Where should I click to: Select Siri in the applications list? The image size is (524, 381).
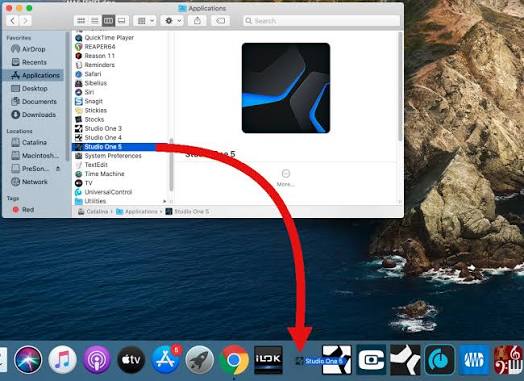[x=120, y=92]
